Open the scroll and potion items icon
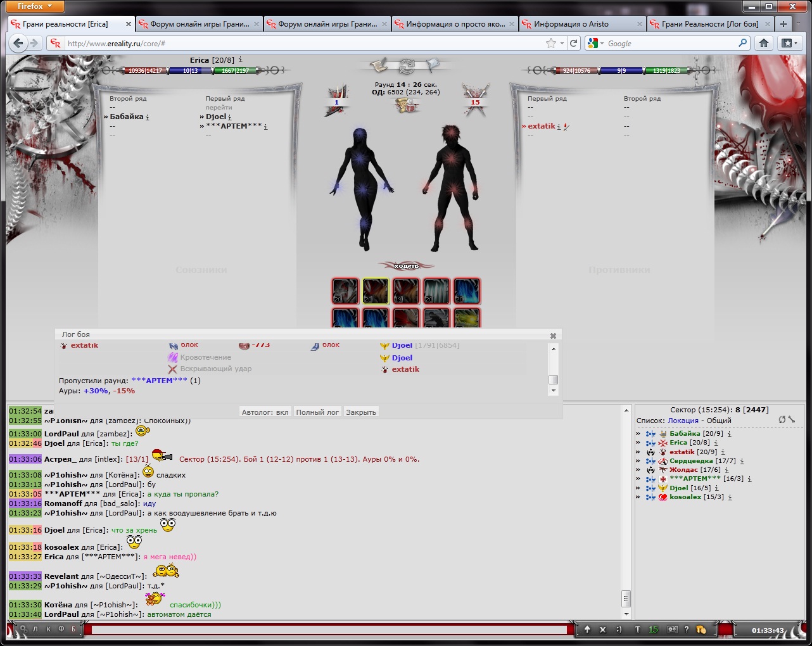The image size is (812, 646). [x=406, y=106]
